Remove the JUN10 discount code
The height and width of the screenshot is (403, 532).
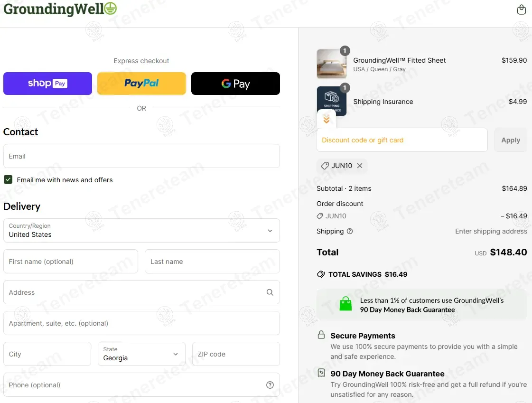tap(360, 166)
